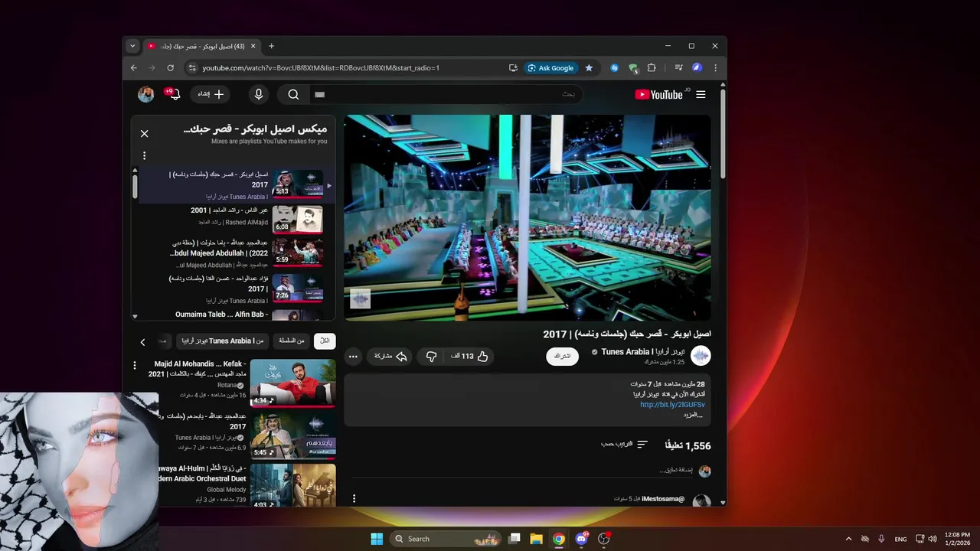Click the cast/install icon in address bar
The width and height of the screenshot is (980, 551).
513,68
